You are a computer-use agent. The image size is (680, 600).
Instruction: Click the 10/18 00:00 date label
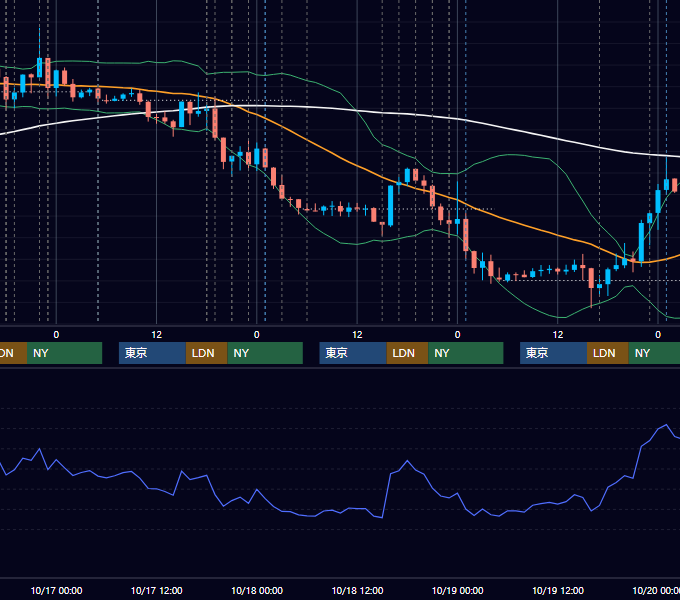tap(257, 590)
